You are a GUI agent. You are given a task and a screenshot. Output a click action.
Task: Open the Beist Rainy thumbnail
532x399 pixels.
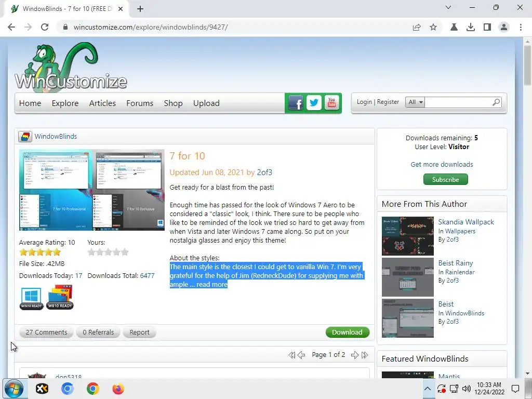click(407, 277)
